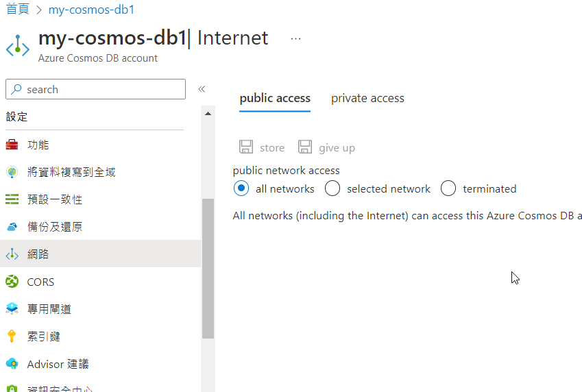This screenshot has width=582, height=392.
Task: Click the 索引鍵 key icon
Action: point(12,336)
